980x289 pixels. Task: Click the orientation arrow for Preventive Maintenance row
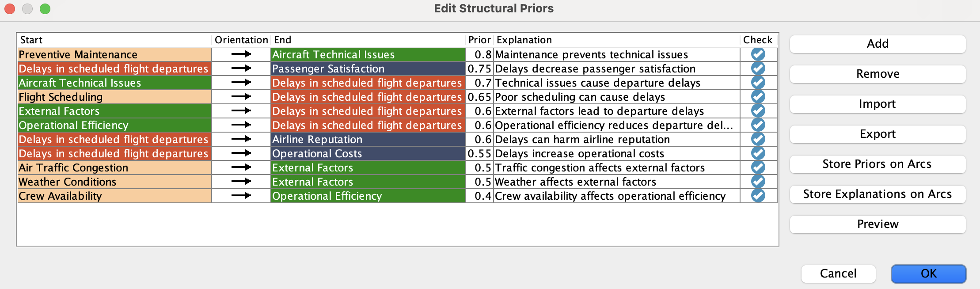241,54
